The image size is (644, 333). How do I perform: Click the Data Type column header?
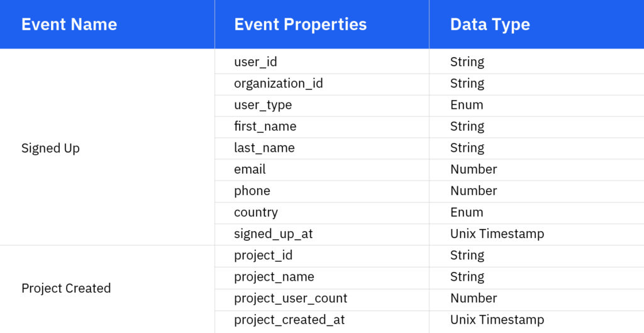point(490,25)
